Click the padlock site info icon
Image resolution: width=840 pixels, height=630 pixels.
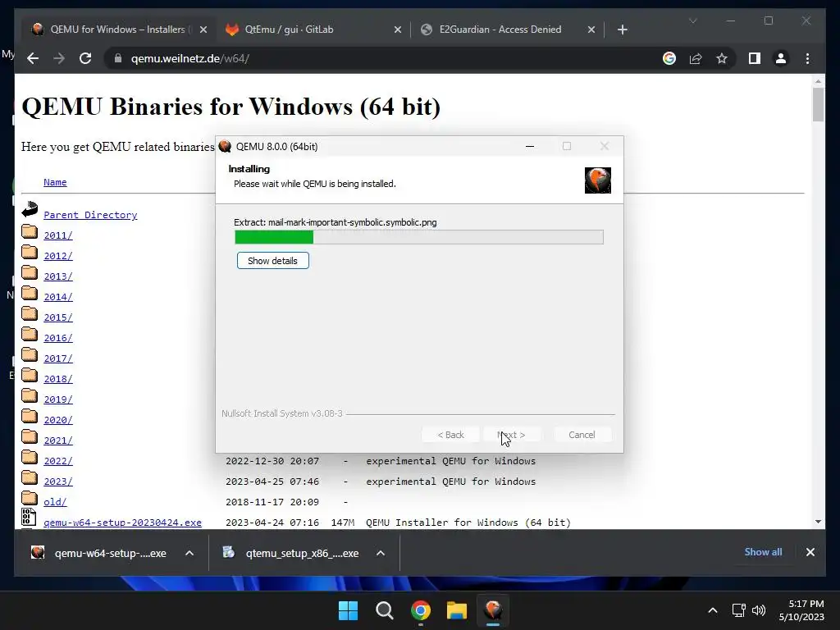tap(118, 58)
